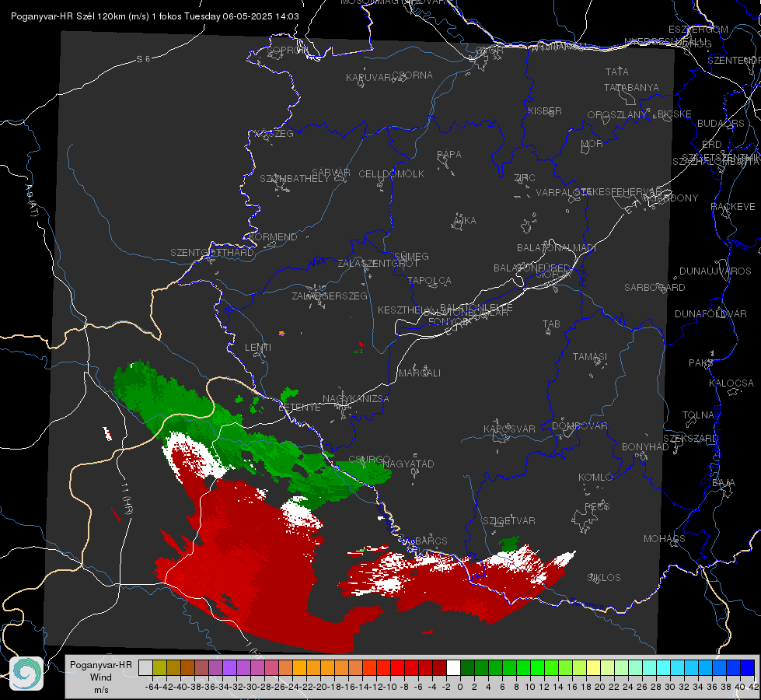Click the RACKEVE city label
761x700 pixels.
tap(733, 207)
